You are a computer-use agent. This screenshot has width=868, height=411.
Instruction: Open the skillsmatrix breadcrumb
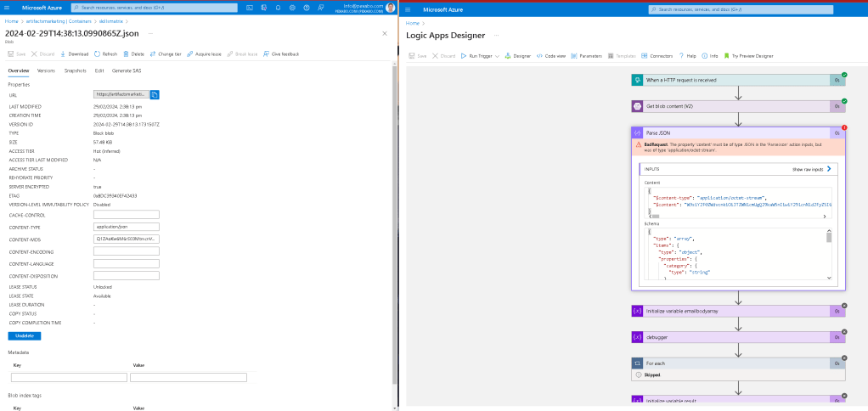click(x=110, y=21)
